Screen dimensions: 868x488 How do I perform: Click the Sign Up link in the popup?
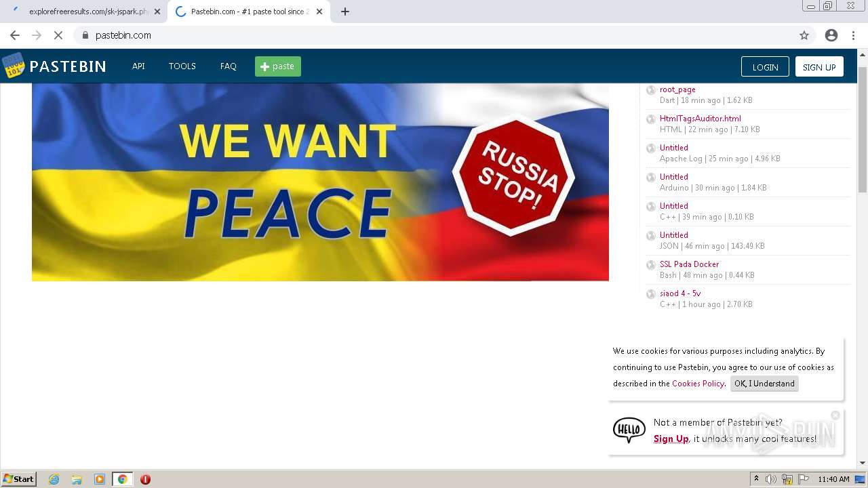[671, 439]
